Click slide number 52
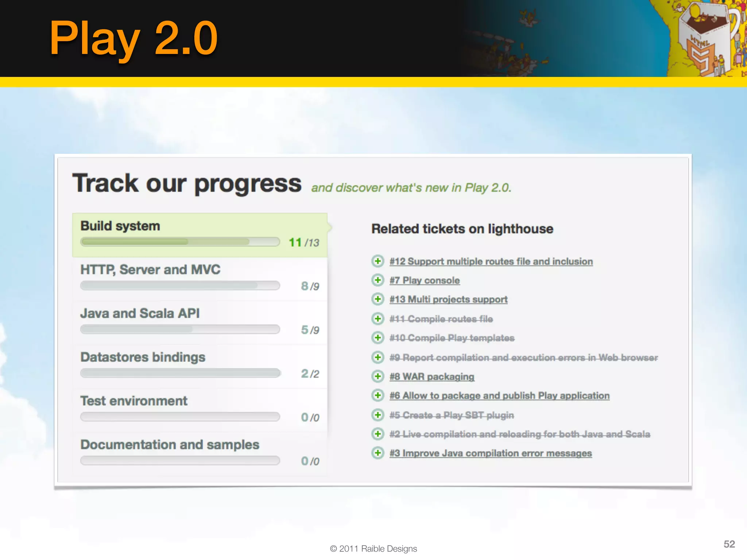 (x=729, y=544)
